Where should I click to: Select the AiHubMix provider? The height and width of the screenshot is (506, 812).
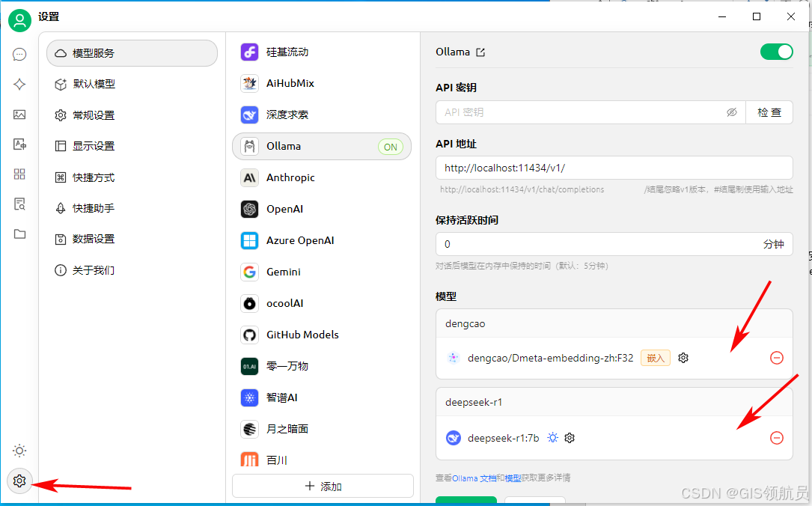click(322, 83)
